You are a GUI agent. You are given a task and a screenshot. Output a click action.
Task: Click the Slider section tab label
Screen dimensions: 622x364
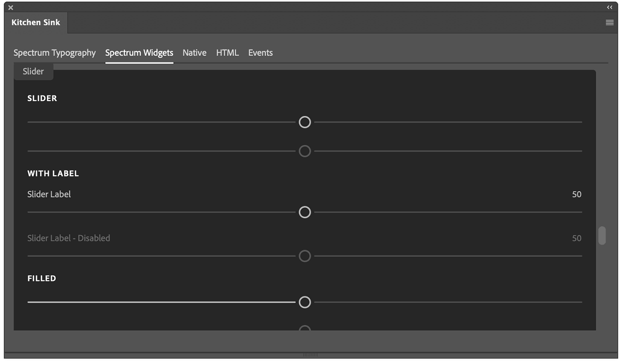point(33,71)
